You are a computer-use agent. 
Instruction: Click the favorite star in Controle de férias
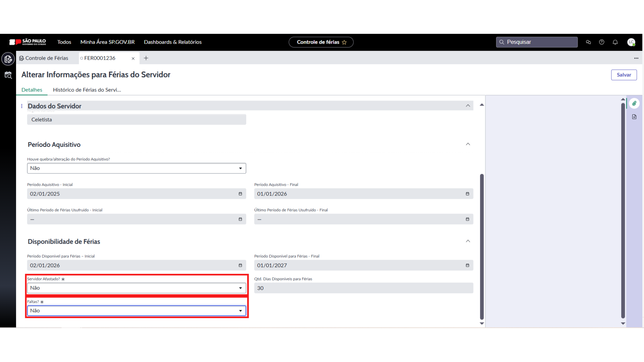tap(344, 42)
